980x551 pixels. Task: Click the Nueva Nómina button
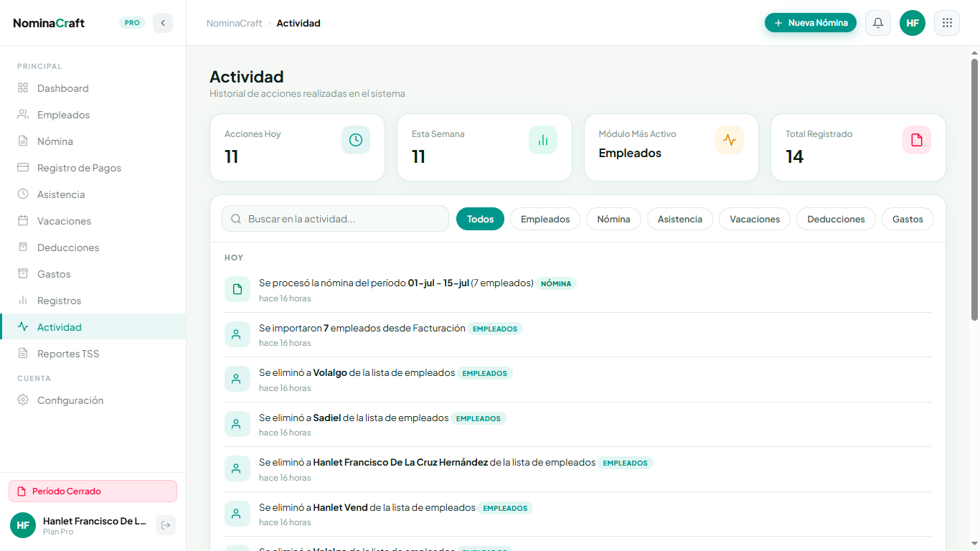pos(811,23)
